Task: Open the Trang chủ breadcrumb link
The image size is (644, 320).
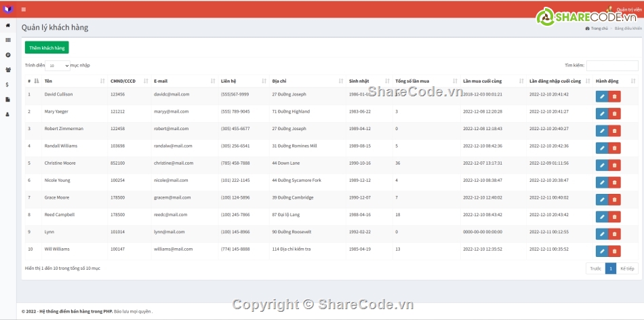Action: pos(598,28)
